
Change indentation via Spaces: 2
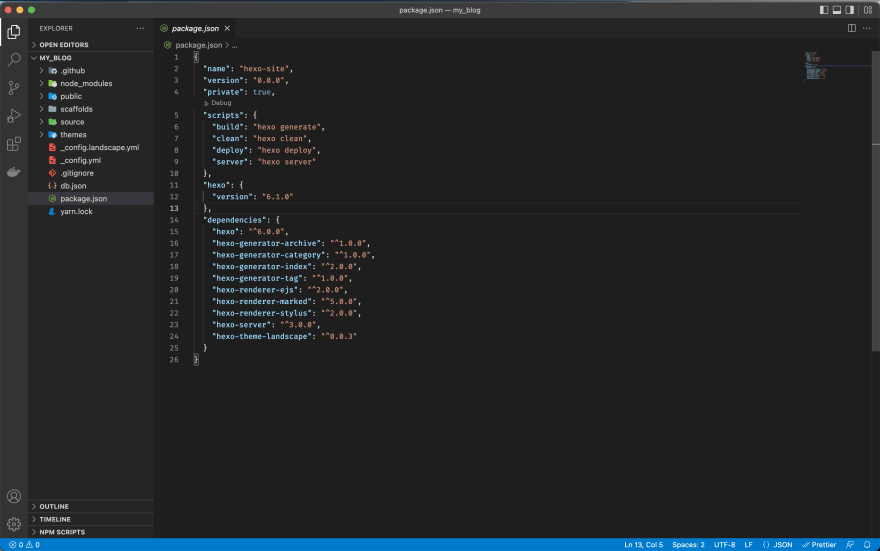point(688,545)
